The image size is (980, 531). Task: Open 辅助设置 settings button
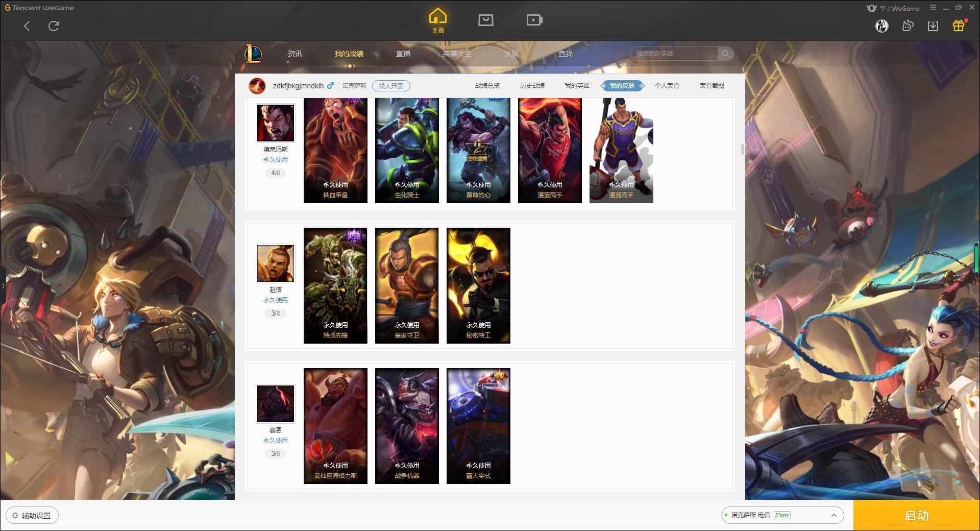pos(32,516)
